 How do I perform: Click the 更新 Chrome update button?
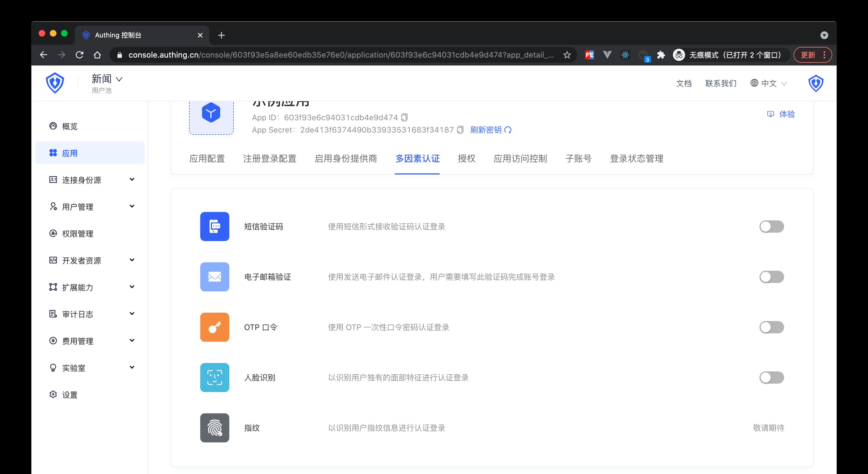[812, 55]
